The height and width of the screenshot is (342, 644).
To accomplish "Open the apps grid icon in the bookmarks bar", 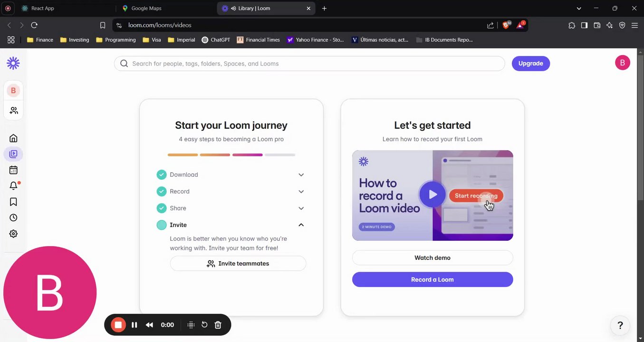I will [11, 40].
